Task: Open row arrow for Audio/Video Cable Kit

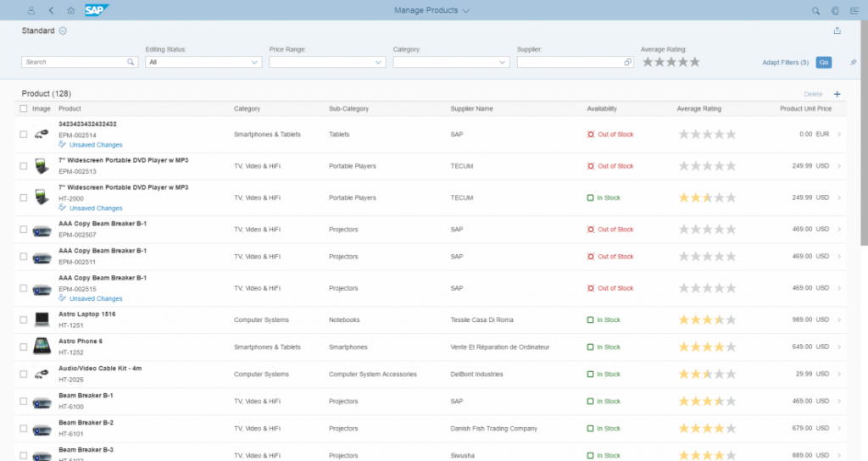Action: point(839,374)
